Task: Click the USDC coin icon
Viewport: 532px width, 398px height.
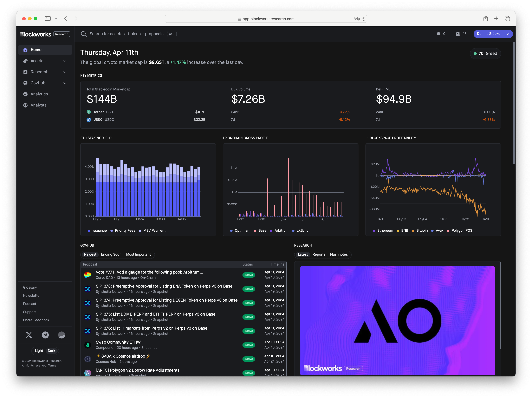Action: tap(89, 120)
